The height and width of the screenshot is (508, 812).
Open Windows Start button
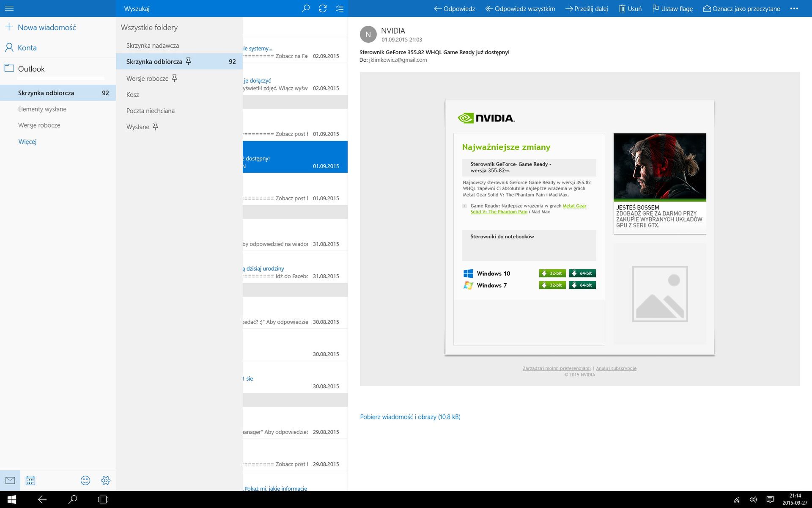pyautogui.click(x=11, y=500)
